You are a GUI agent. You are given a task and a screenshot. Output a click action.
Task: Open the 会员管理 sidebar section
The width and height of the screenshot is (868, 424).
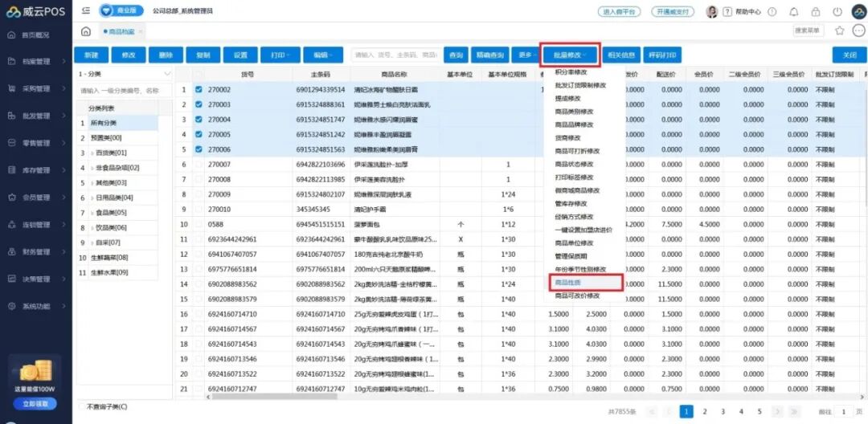tap(36, 198)
